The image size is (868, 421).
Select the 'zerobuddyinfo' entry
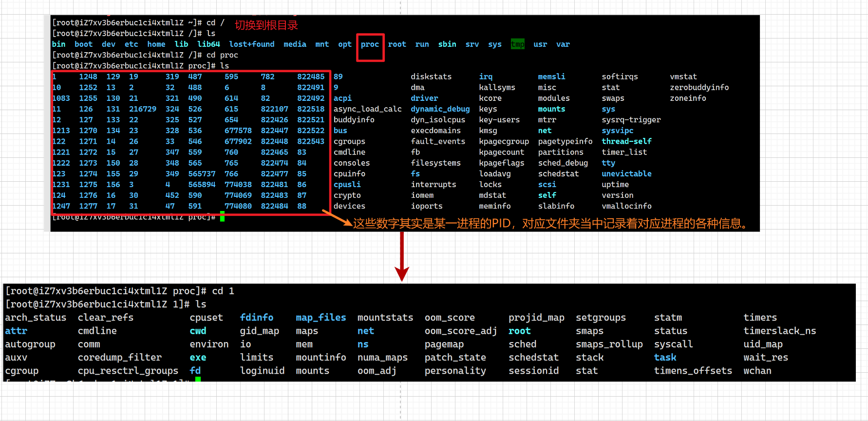[x=699, y=88]
